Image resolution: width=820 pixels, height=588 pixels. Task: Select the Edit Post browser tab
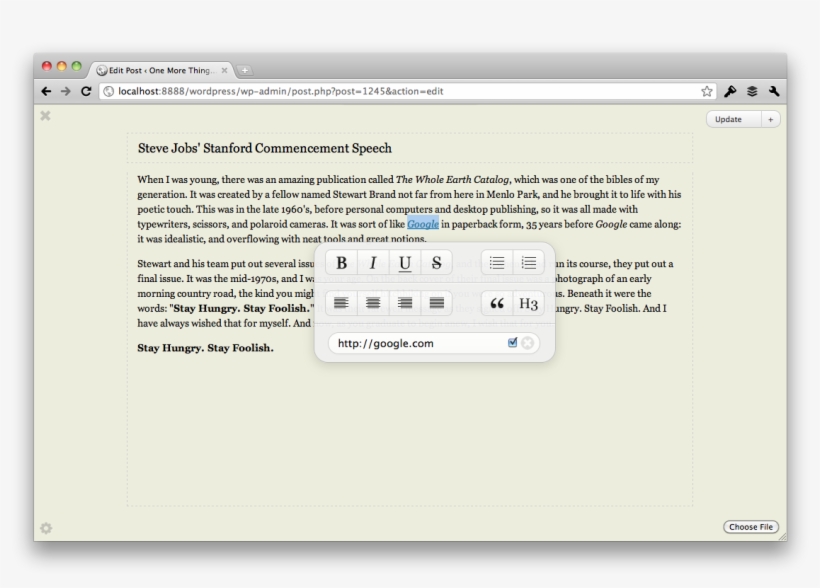point(160,70)
